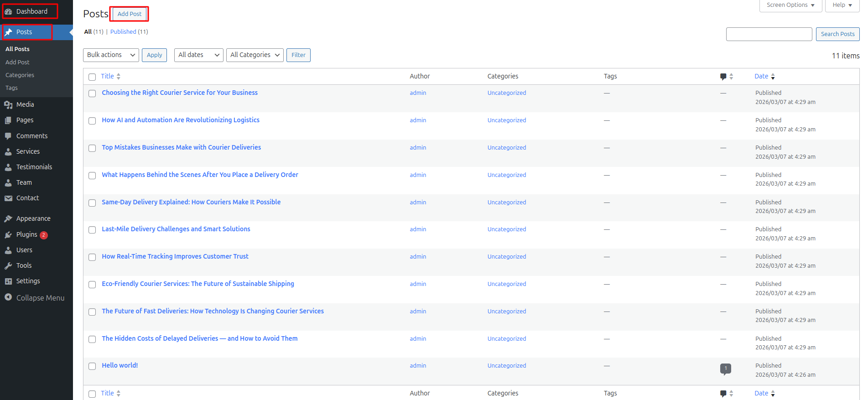This screenshot has width=868, height=400.
Task: Expand the Screen Options panel
Action: click(790, 5)
